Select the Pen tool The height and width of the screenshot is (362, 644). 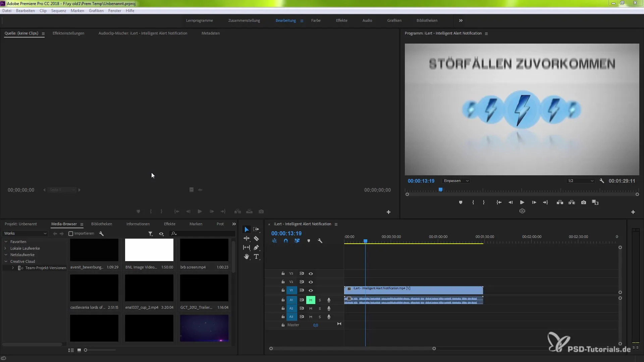256,247
